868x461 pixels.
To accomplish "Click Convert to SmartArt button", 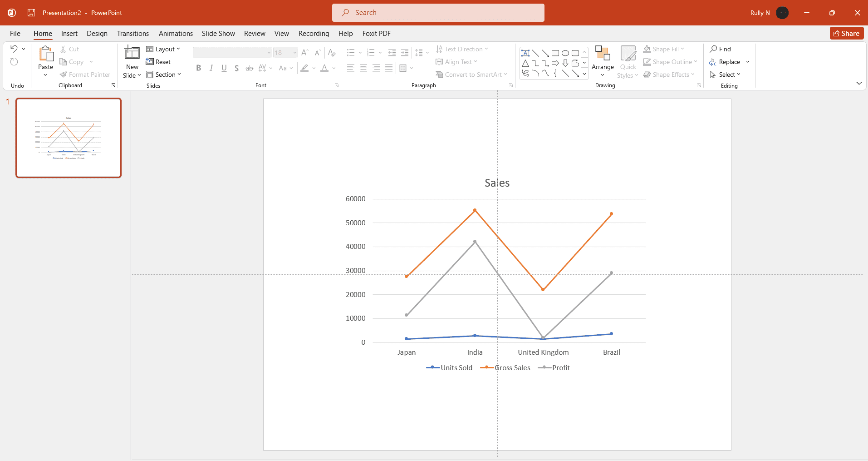I will (471, 74).
